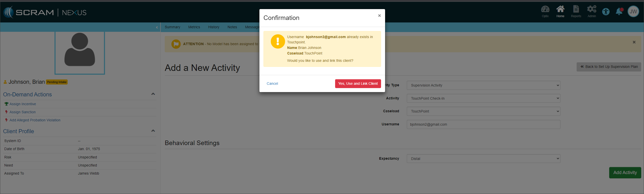Click Yes, Use and Link Client
The image size is (644, 194).
358,84
